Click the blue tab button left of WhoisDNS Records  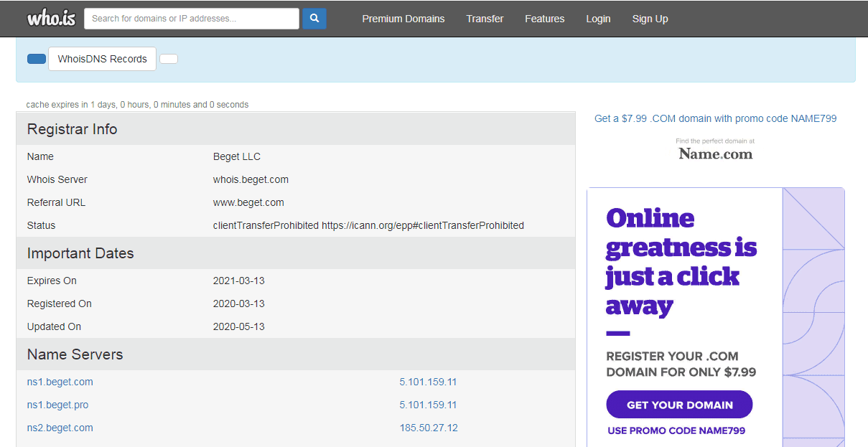[x=37, y=59]
